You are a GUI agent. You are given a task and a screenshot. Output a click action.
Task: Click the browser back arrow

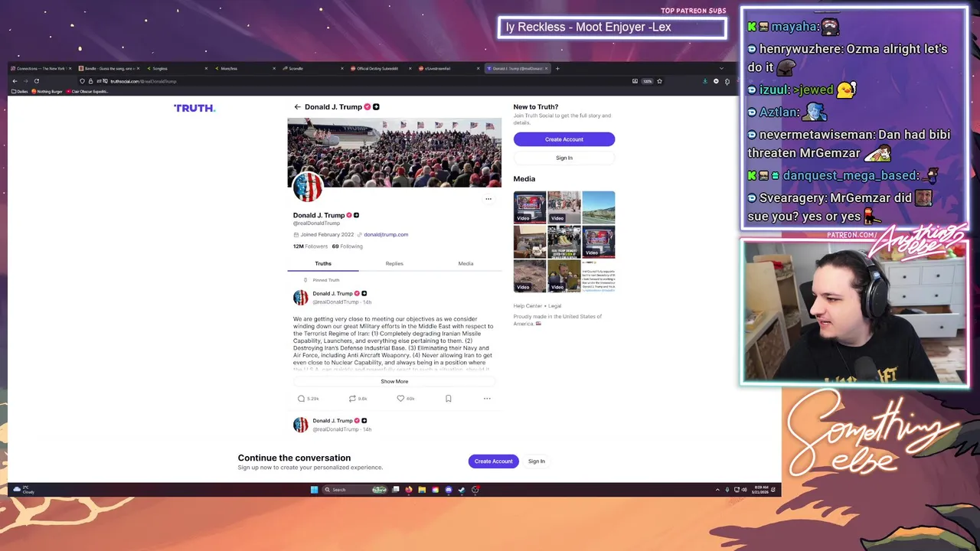point(15,81)
